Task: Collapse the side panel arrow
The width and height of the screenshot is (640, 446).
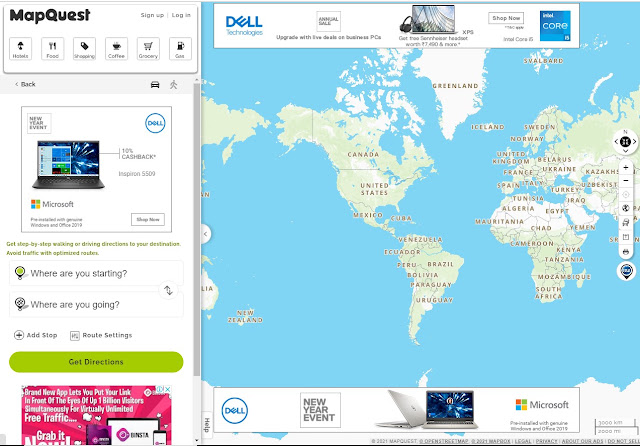Action: (x=206, y=234)
